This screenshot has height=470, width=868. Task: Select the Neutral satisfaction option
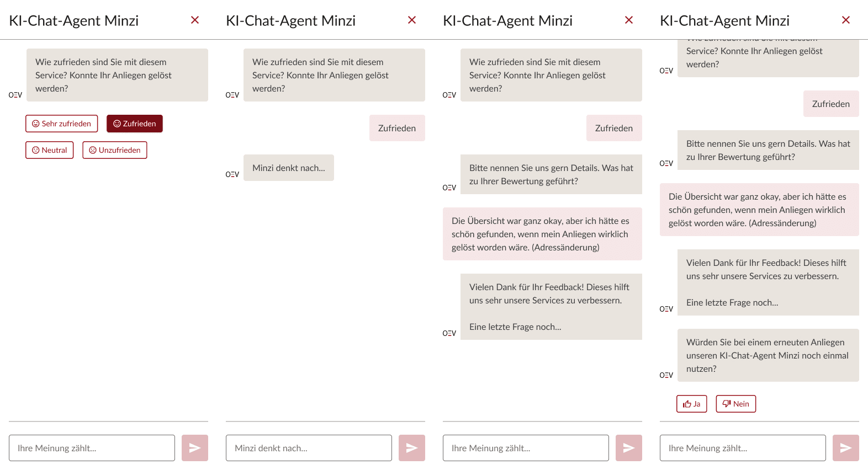pos(49,149)
